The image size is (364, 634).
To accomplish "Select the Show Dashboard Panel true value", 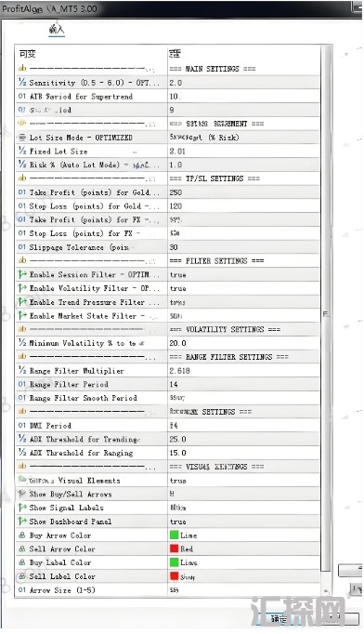I will (177, 522).
